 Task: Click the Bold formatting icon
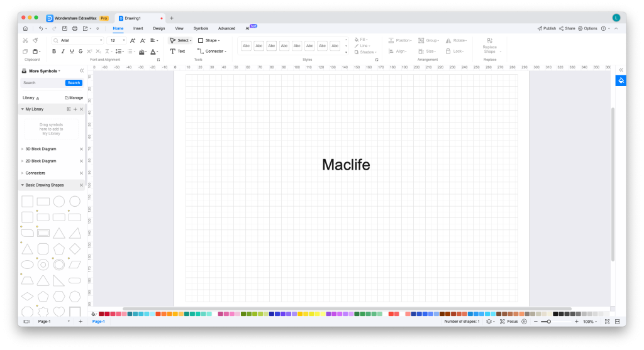point(54,52)
